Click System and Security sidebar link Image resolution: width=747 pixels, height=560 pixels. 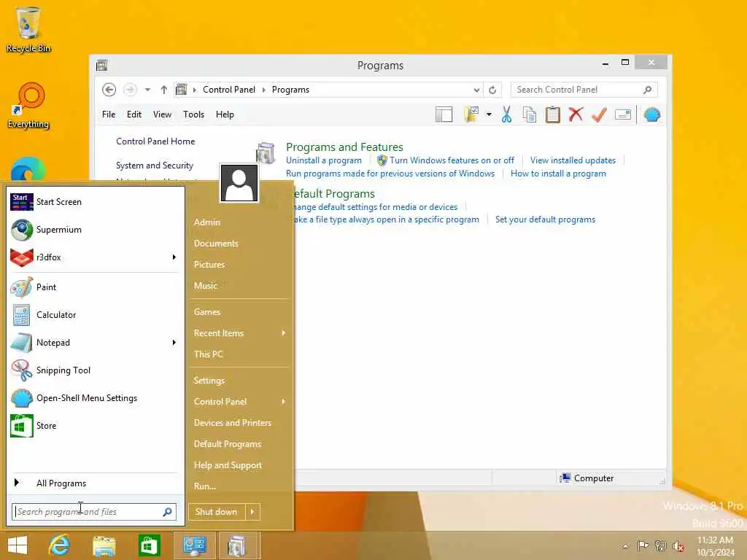[155, 166]
